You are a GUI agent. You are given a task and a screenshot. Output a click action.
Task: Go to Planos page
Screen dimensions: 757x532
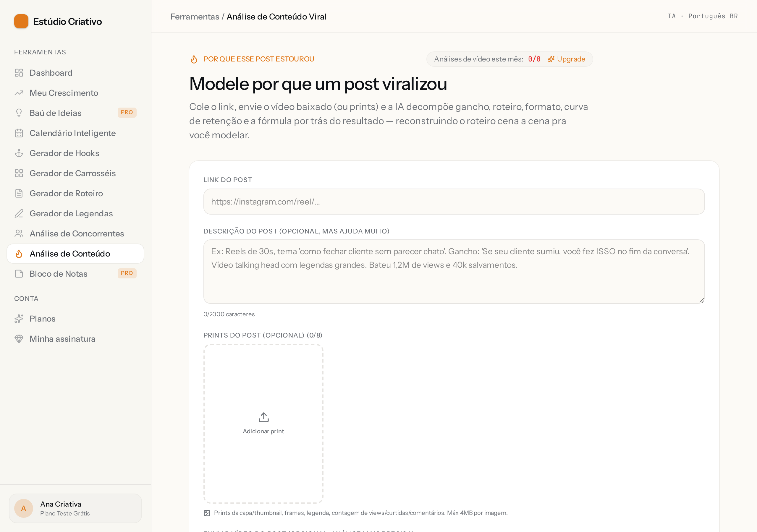[x=75, y=319]
